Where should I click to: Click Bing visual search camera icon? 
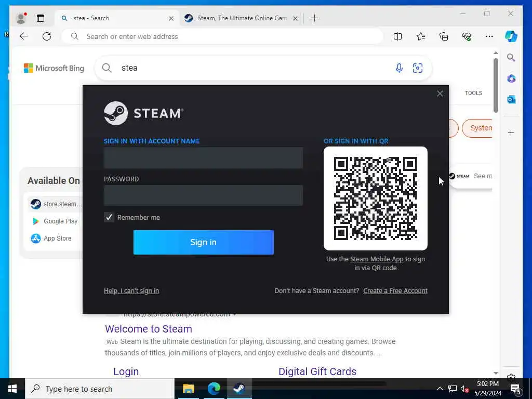[418, 68]
